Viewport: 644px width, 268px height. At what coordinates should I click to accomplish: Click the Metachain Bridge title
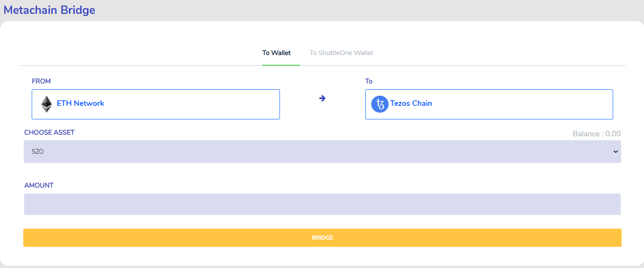click(x=49, y=10)
